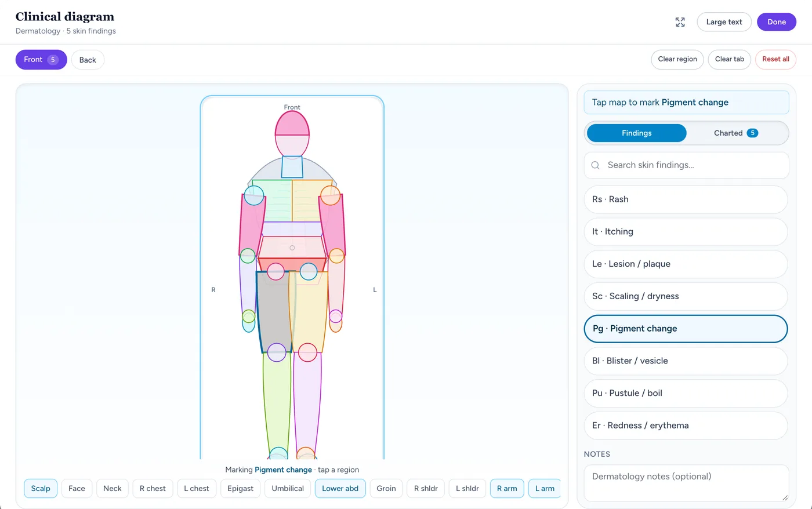Click the Done button

pyautogui.click(x=777, y=22)
